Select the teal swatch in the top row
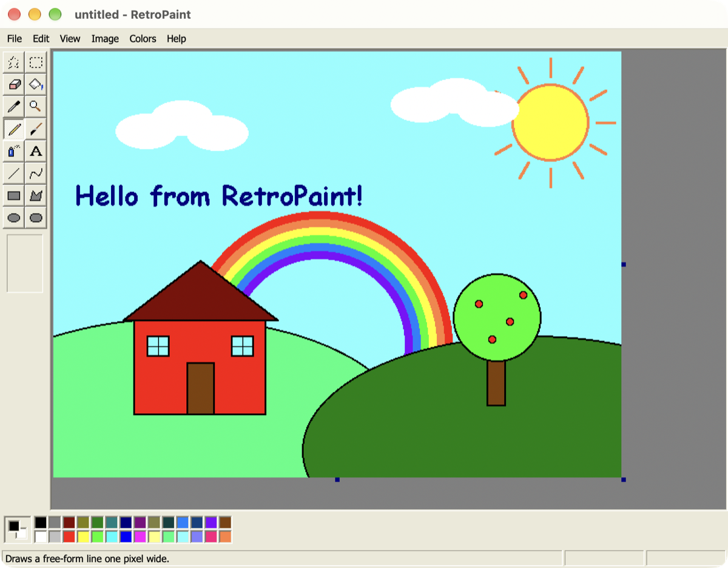The image size is (728, 568). 112,522
